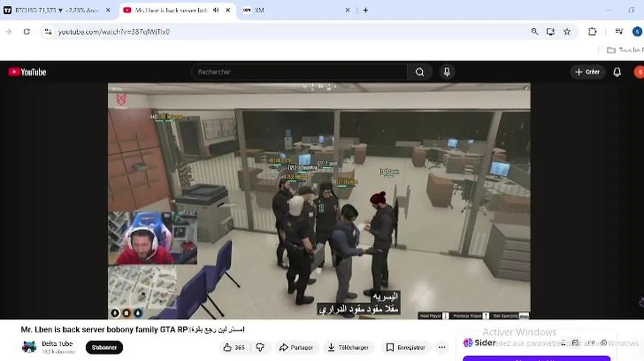Open the Créer menu

pos(587,72)
